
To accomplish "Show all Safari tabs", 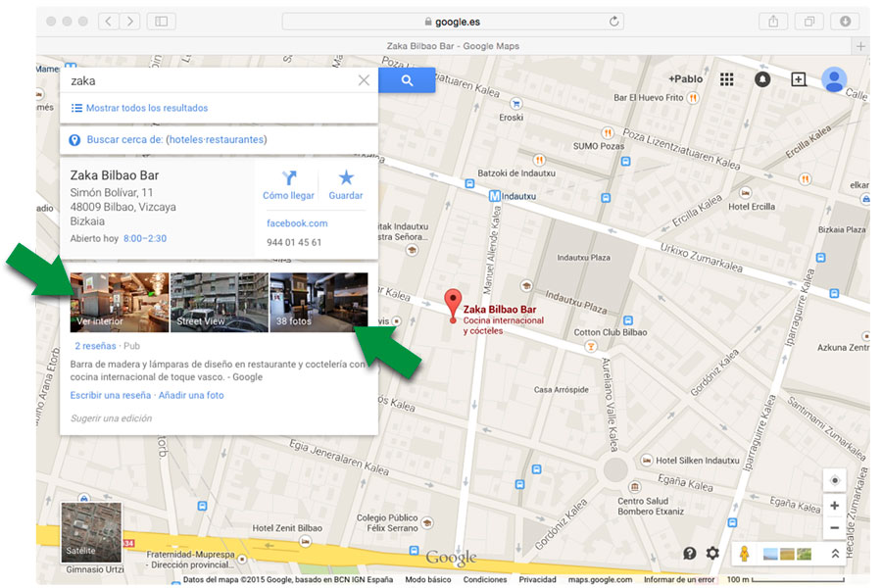I will (x=808, y=22).
